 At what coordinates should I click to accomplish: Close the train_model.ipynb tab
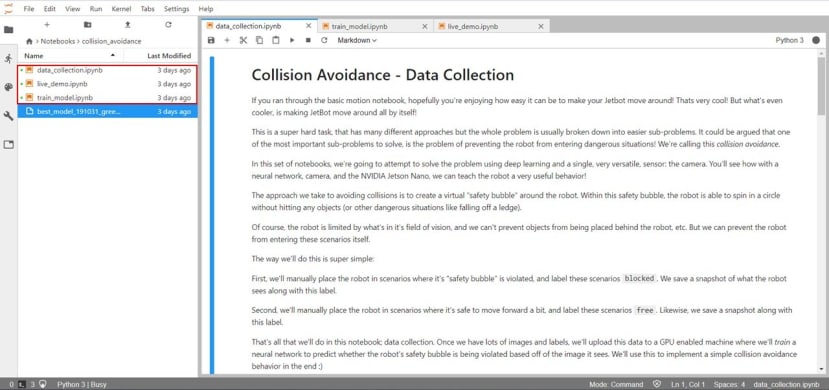point(425,26)
